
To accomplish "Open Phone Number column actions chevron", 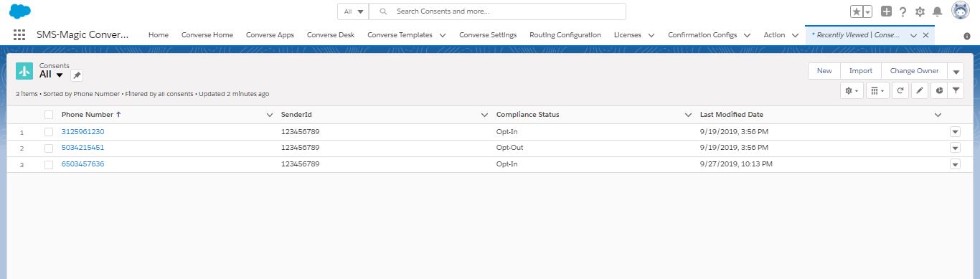I will 270,115.
